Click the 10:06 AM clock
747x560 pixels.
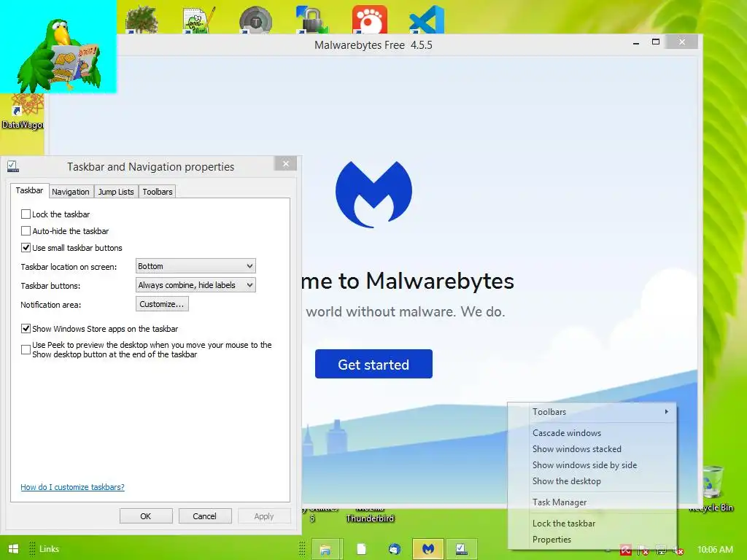pos(715,550)
